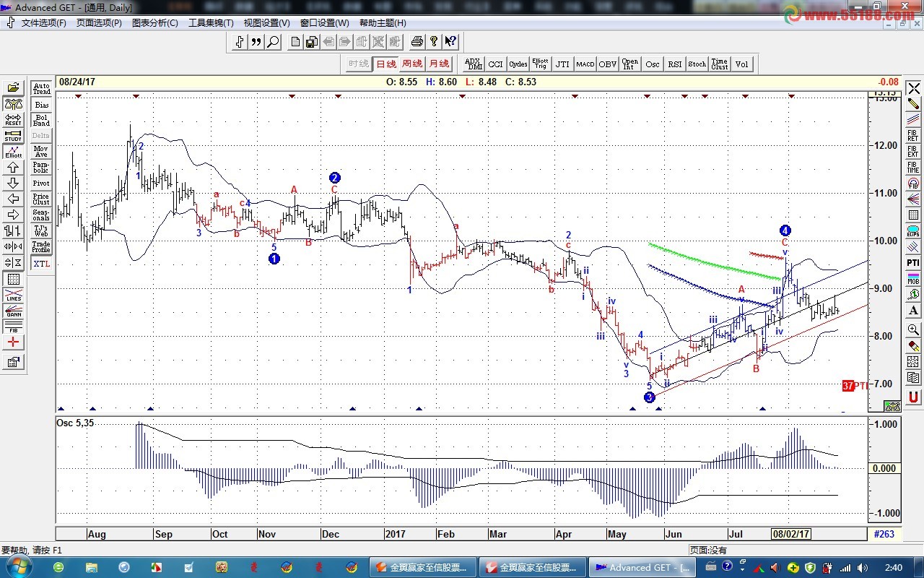Toggle the XTL indicator
The image size is (924, 578).
click(41, 264)
